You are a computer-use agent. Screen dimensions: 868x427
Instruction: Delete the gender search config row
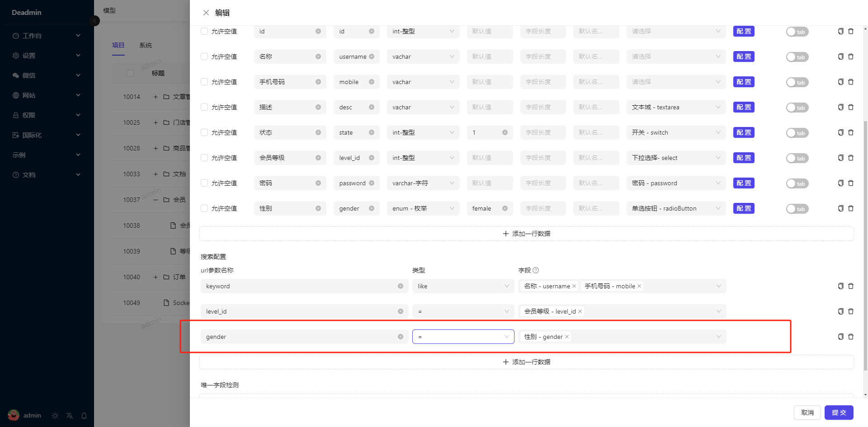(851, 337)
